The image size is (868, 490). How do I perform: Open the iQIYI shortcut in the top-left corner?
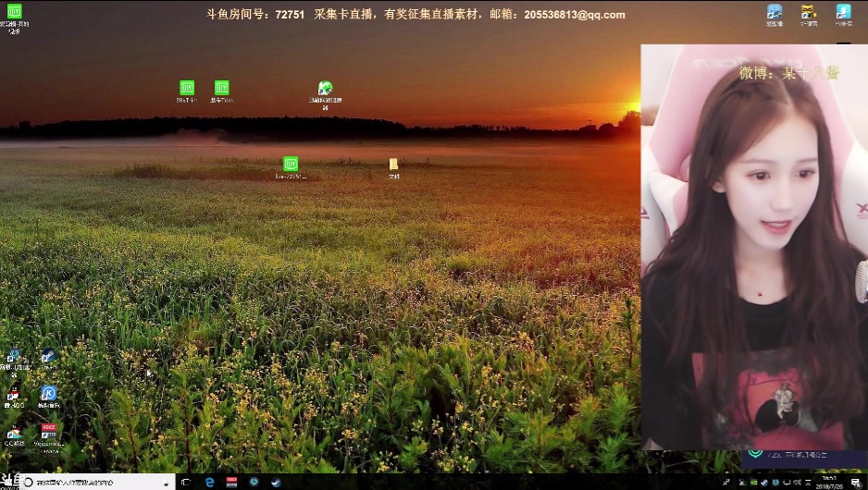pyautogui.click(x=15, y=18)
